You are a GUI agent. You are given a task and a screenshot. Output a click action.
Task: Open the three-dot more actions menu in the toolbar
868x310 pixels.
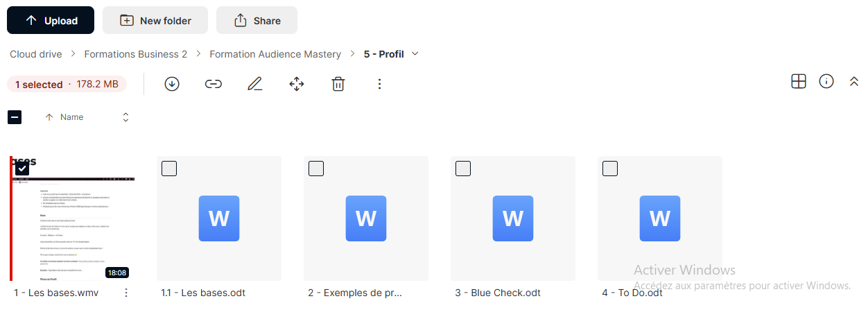(x=379, y=84)
